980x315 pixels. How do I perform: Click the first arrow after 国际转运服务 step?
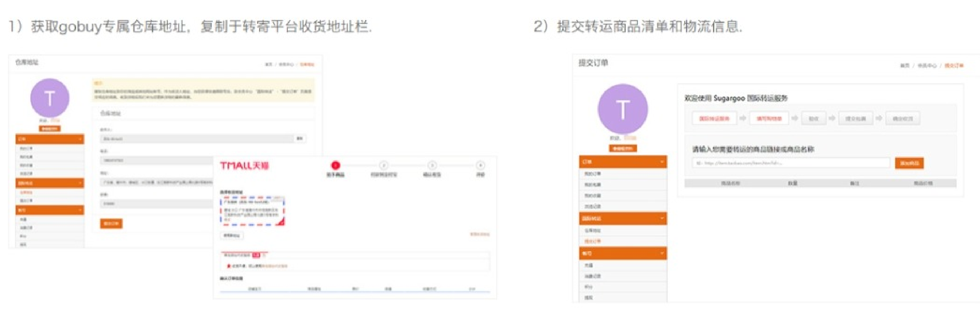pyautogui.click(x=743, y=118)
